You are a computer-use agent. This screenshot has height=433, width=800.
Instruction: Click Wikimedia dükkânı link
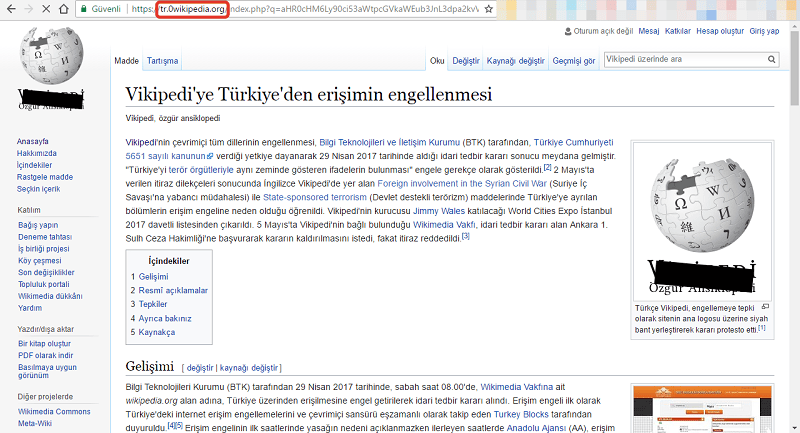coord(50,296)
